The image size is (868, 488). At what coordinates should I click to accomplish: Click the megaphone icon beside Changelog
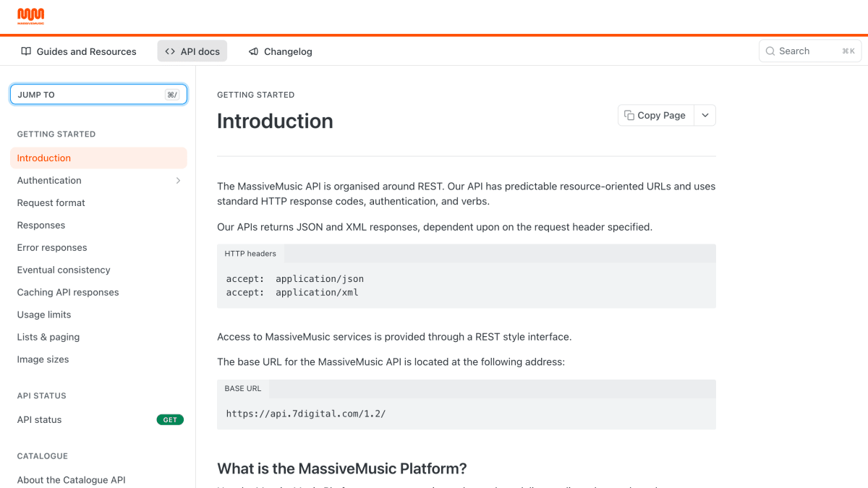253,51
